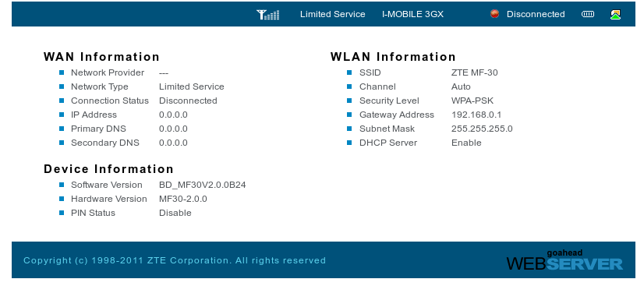Click the Disconnected text in the header
Image resolution: width=644 pixels, height=286 pixels.
(x=536, y=14)
